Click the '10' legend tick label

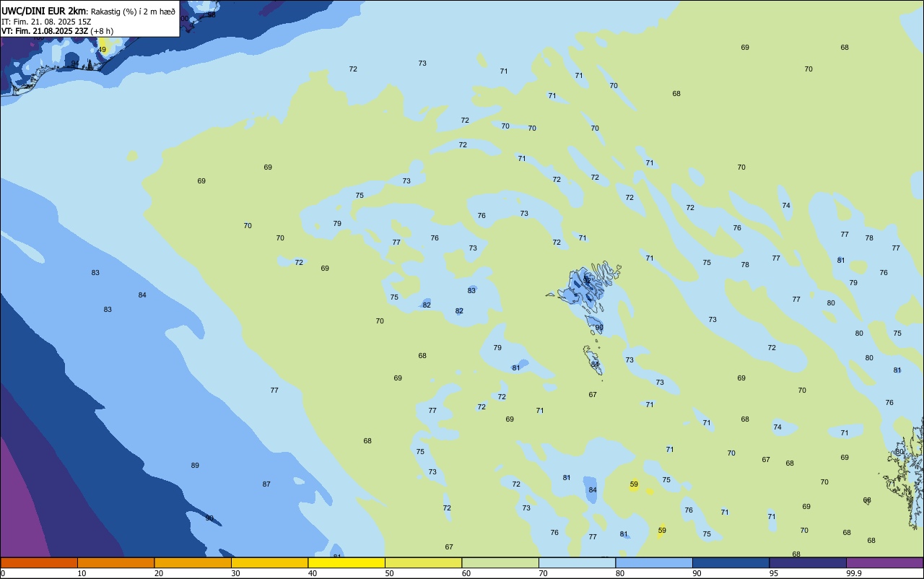pyautogui.click(x=82, y=573)
